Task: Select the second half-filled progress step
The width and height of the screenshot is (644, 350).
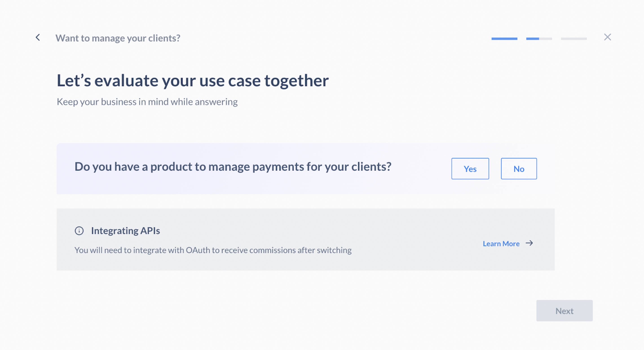Action: pos(539,39)
